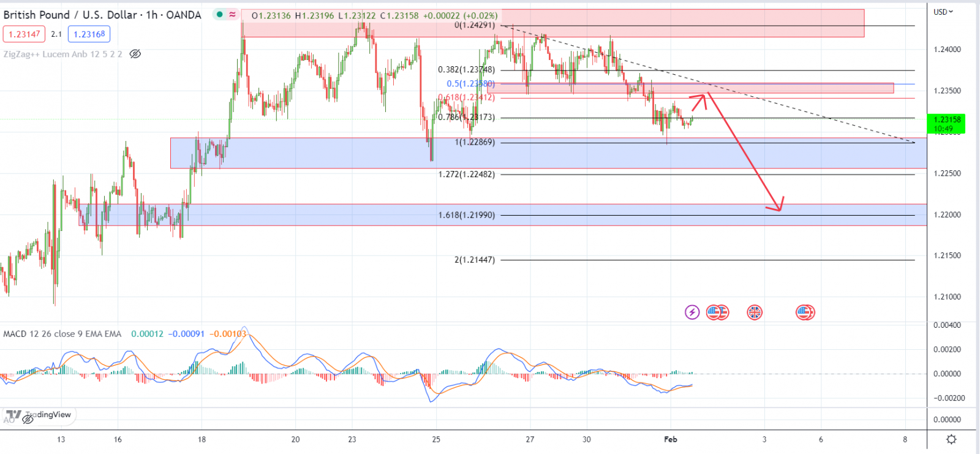
Task: Open chart settings gear icon
Action: (951, 439)
